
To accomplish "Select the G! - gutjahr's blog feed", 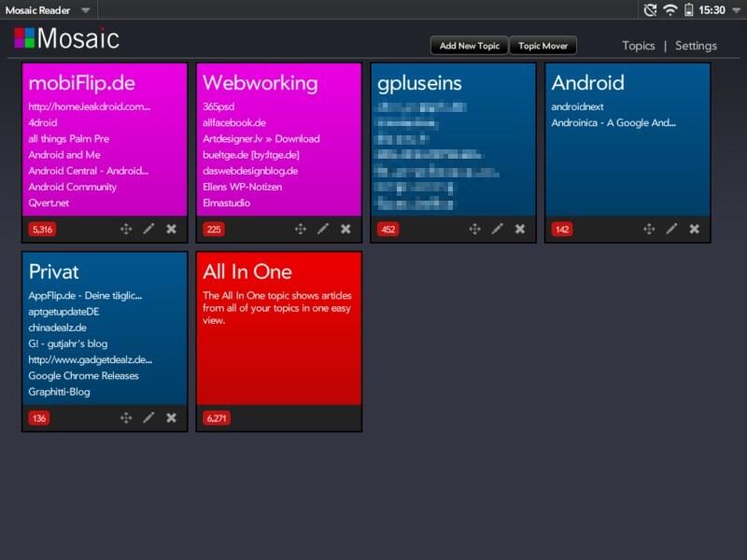I will tap(67, 343).
